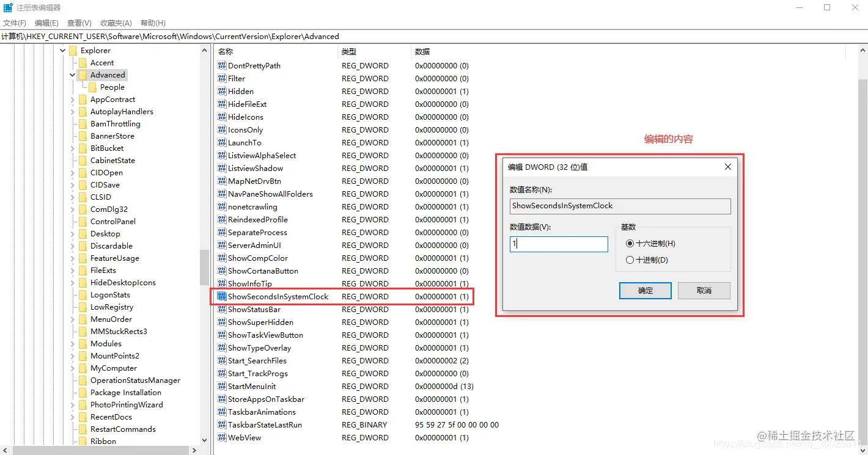Select the 十六进制(H) hexadecimal radio button

[x=630, y=243]
